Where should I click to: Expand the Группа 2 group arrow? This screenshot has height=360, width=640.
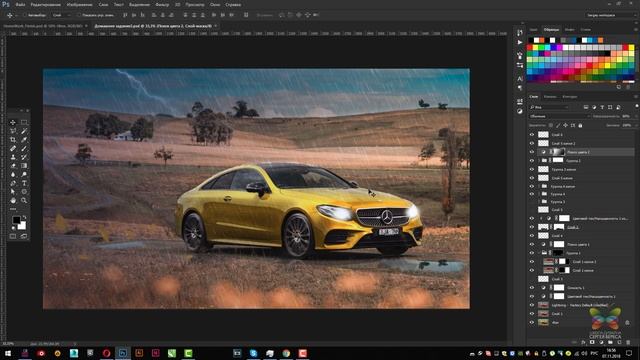pyautogui.click(x=539, y=160)
